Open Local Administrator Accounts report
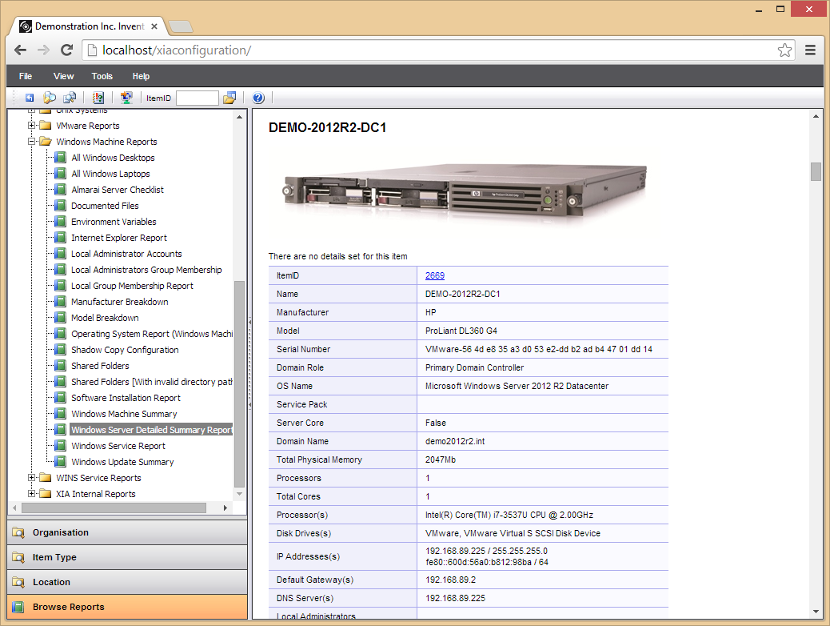This screenshot has width=830, height=626. tap(127, 253)
